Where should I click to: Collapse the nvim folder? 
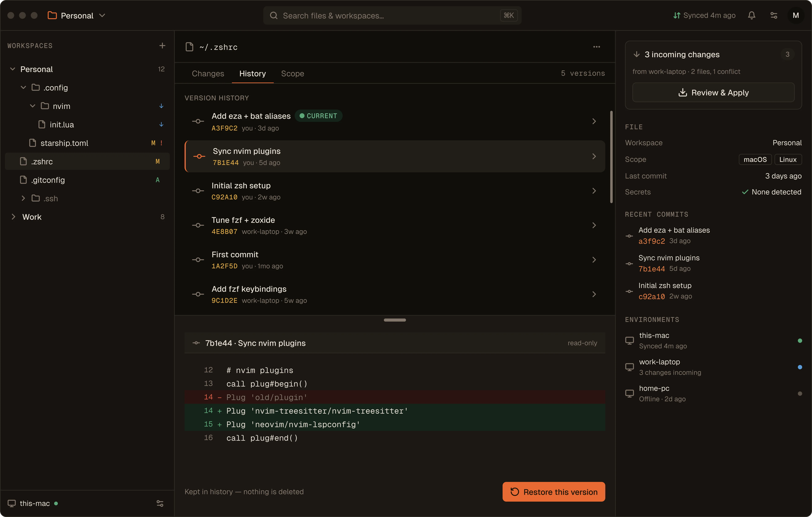(33, 106)
